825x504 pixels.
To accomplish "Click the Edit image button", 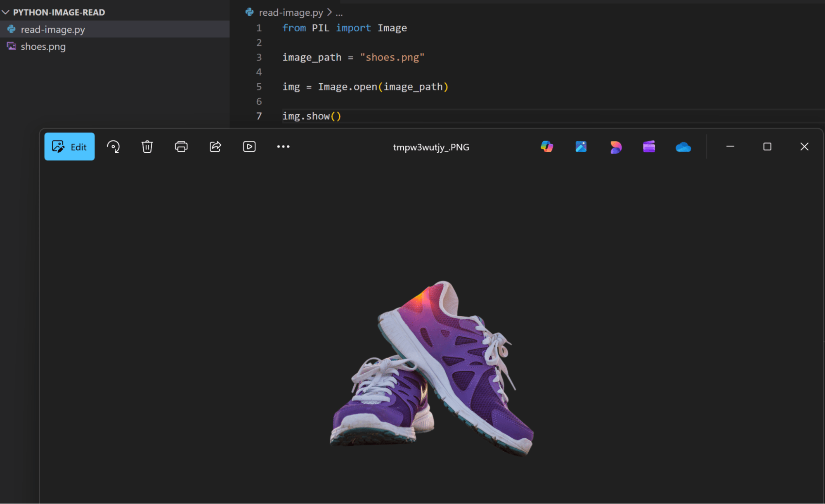I will (x=69, y=147).
